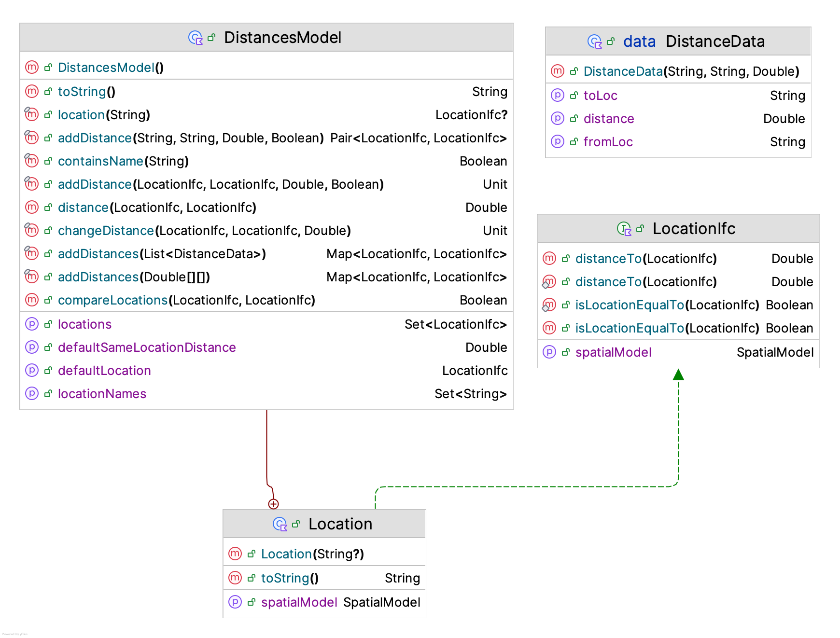Select toString() method in DistancesModel

coord(86,92)
